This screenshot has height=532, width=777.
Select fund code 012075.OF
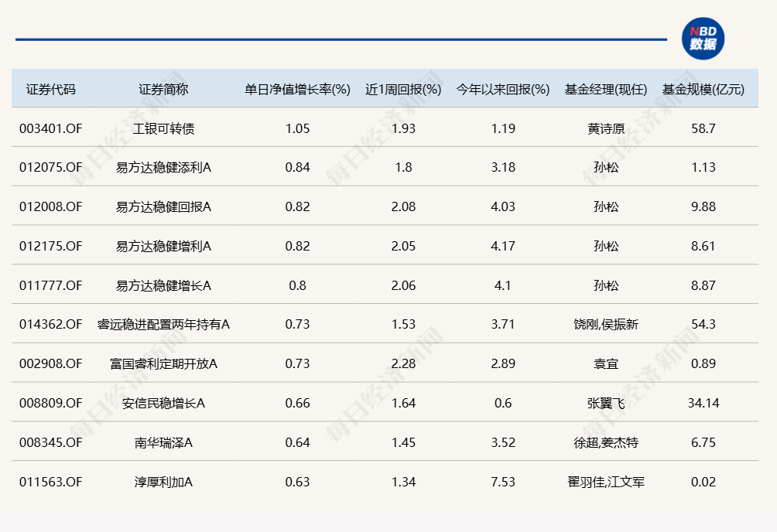[50, 168]
